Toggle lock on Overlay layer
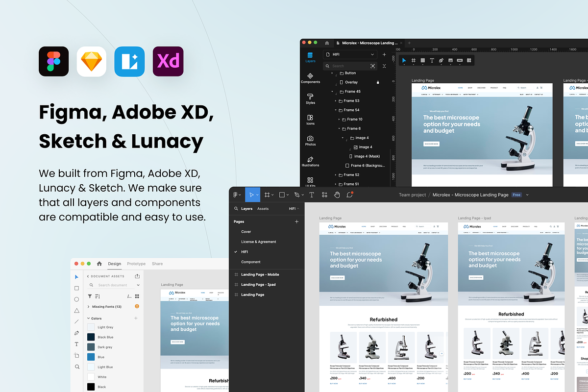The width and height of the screenshot is (588, 392). click(378, 82)
